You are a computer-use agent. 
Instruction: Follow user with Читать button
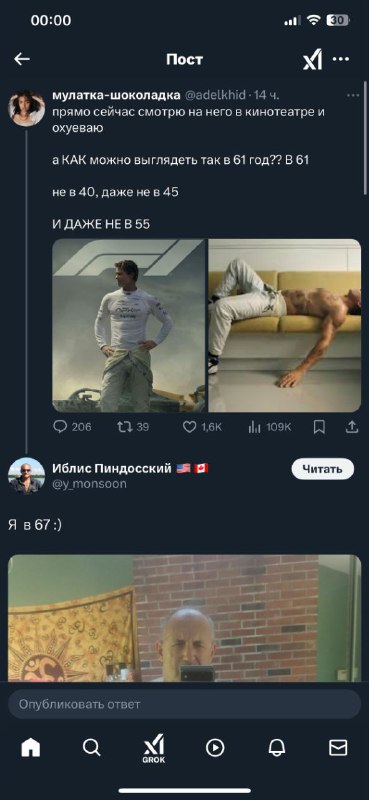[323, 469]
